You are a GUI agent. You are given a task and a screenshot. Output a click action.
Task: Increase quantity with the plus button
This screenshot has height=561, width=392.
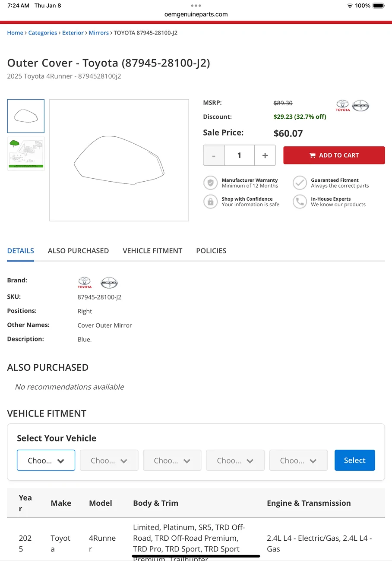pyautogui.click(x=265, y=155)
